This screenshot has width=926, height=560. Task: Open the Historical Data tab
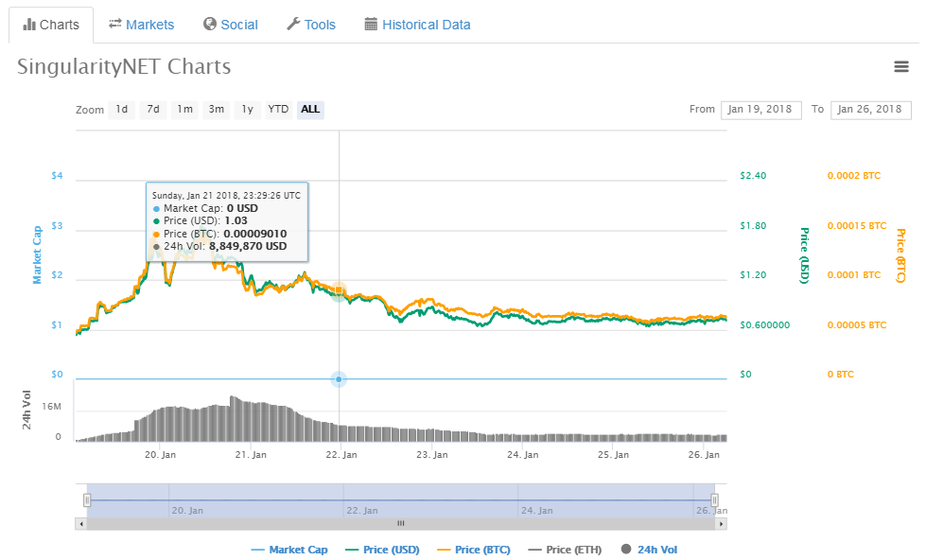coord(417,25)
